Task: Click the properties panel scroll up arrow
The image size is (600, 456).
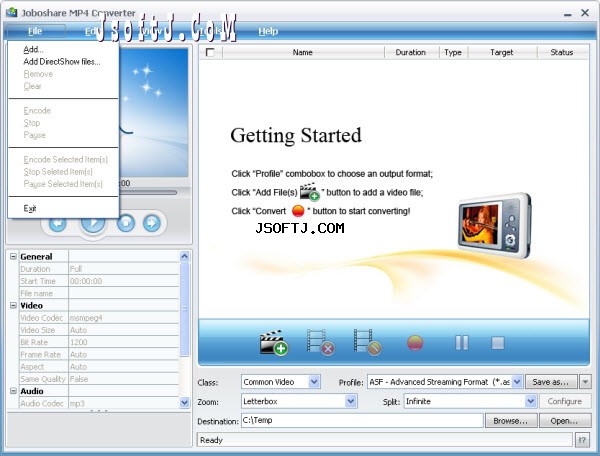Action: [x=184, y=256]
